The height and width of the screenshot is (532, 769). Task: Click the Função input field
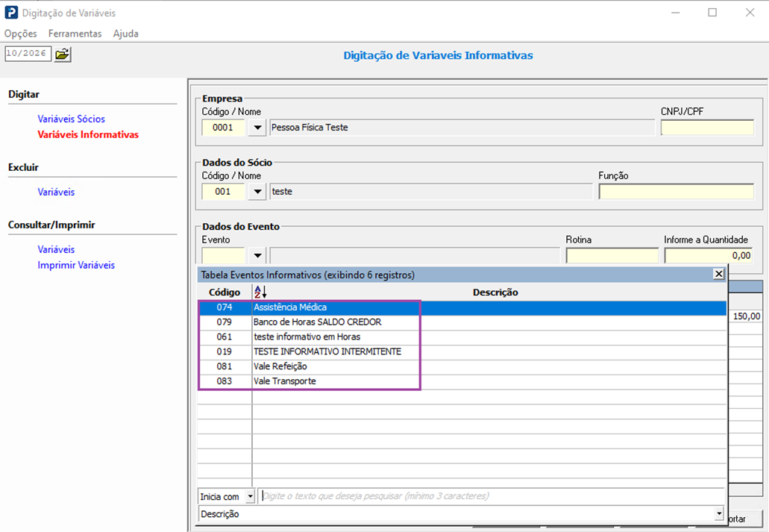[676, 192]
